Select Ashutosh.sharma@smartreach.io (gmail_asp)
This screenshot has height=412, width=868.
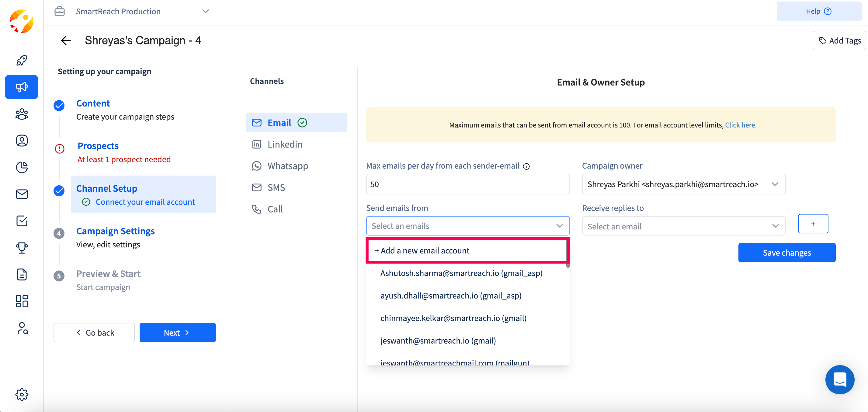click(461, 273)
